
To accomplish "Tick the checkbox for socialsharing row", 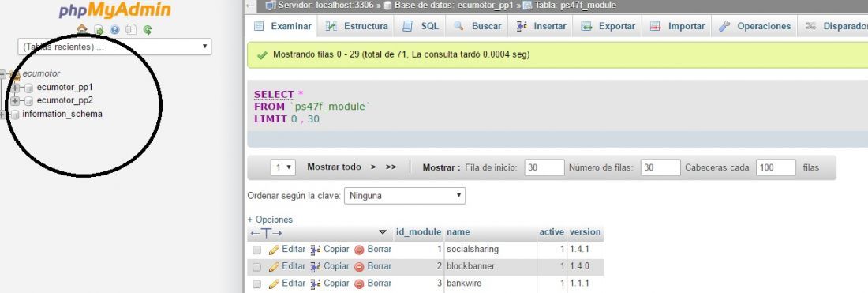I will click(257, 250).
